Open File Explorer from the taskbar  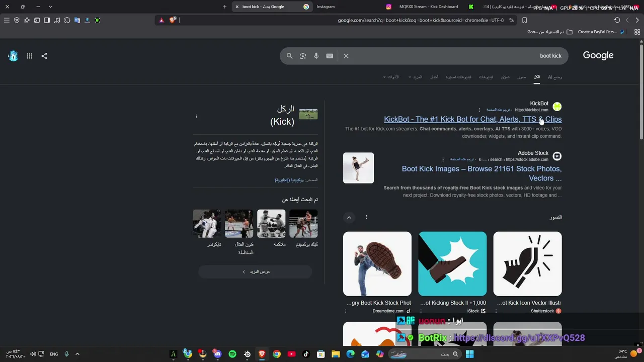click(x=336, y=354)
